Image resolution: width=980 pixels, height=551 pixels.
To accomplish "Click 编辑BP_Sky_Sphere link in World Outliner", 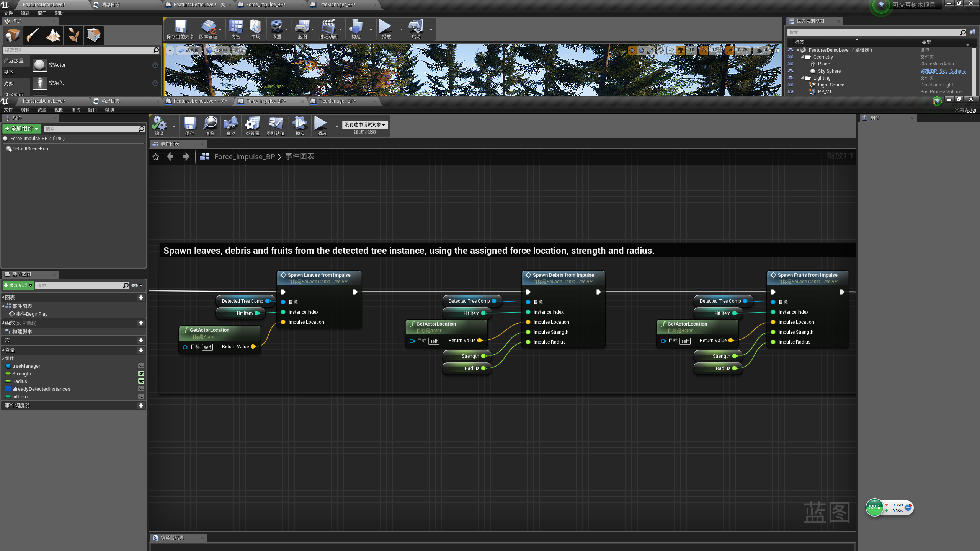I will point(943,71).
